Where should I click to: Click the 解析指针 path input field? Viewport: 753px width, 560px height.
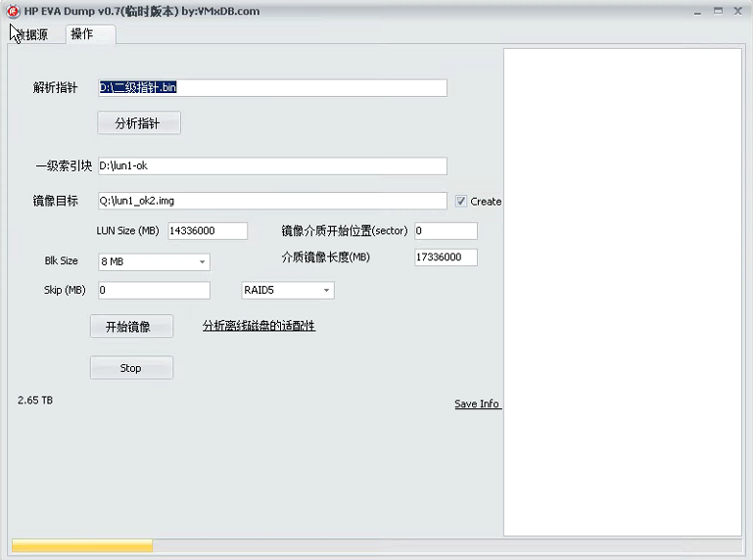(x=272, y=88)
